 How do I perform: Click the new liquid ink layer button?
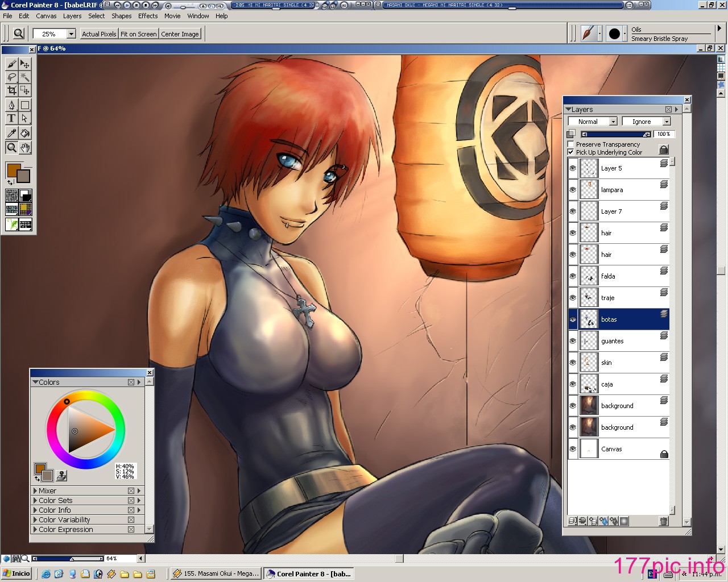click(614, 521)
